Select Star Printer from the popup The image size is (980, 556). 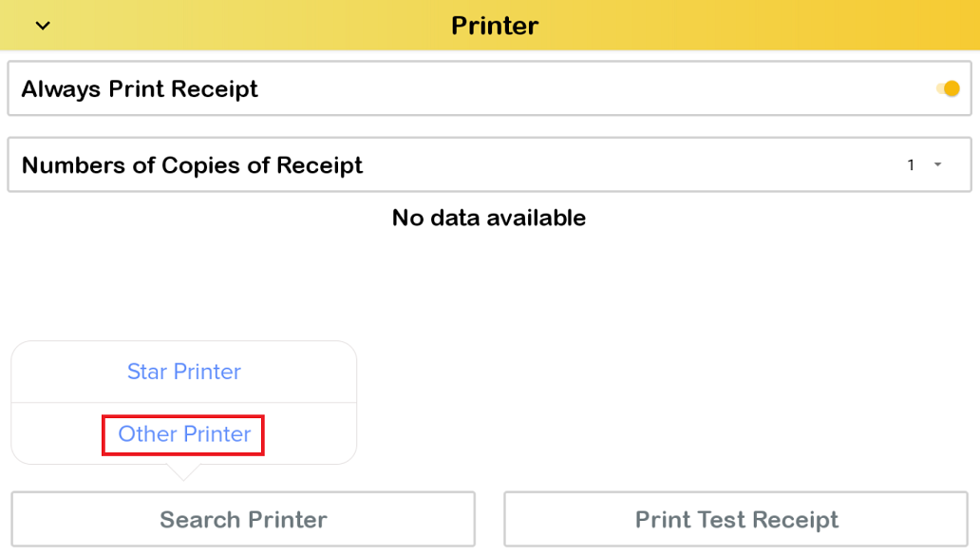(x=183, y=372)
